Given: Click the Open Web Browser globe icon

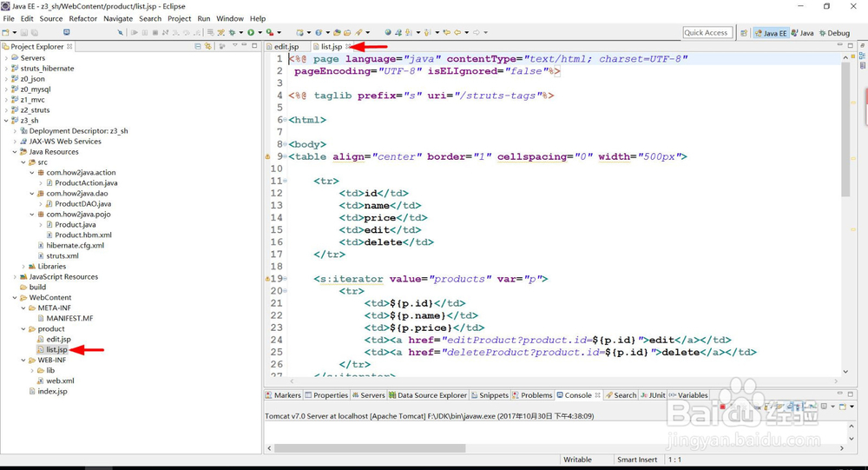Looking at the screenshot, I should point(388,32).
